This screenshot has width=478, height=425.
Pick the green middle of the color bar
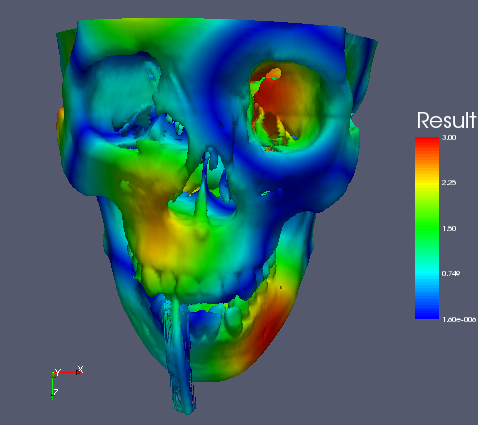427,229
